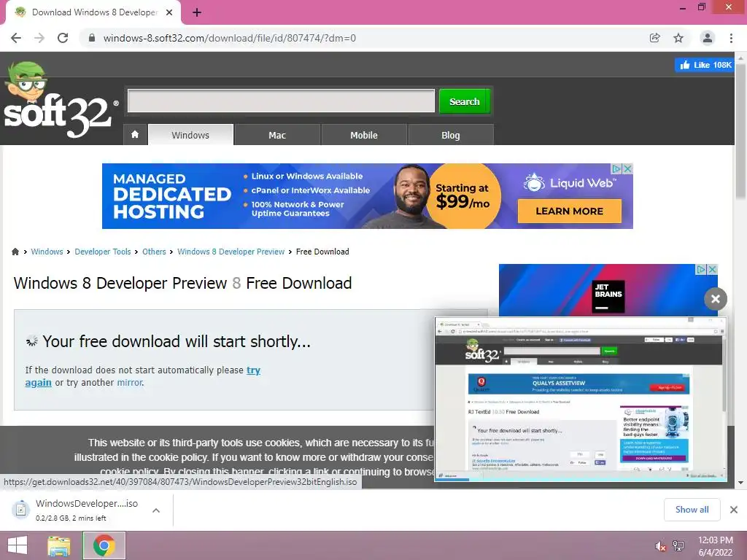
Task: Click the muted volume tray icon
Action: pyautogui.click(x=660, y=546)
